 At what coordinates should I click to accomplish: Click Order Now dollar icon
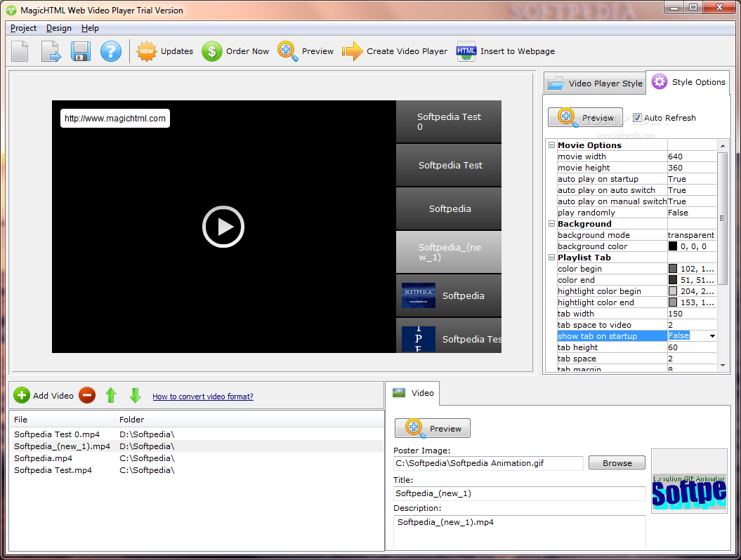point(211,51)
